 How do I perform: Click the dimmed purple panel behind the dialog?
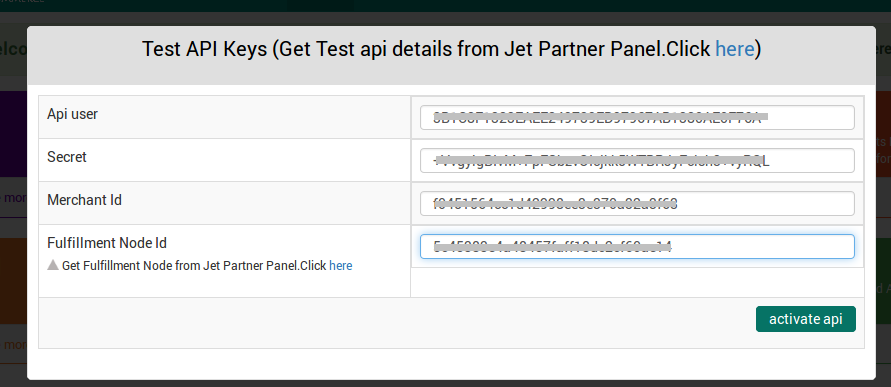[13, 134]
